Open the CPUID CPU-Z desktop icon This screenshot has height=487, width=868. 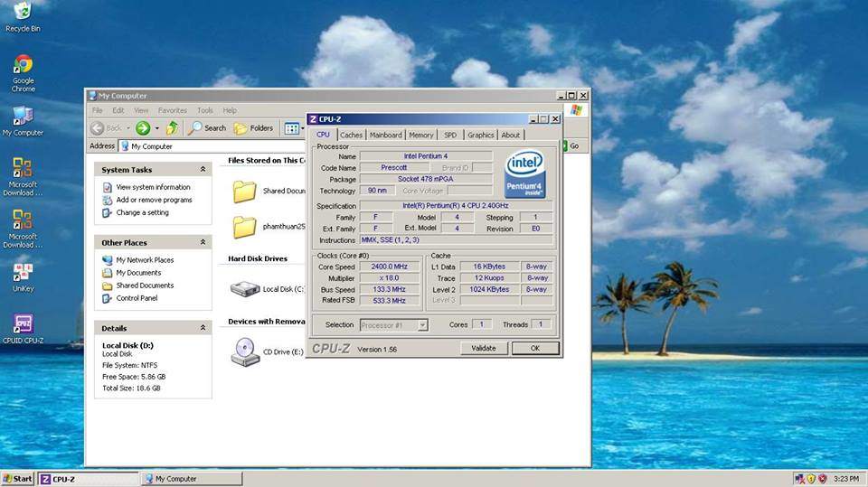(x=24, y=324)
